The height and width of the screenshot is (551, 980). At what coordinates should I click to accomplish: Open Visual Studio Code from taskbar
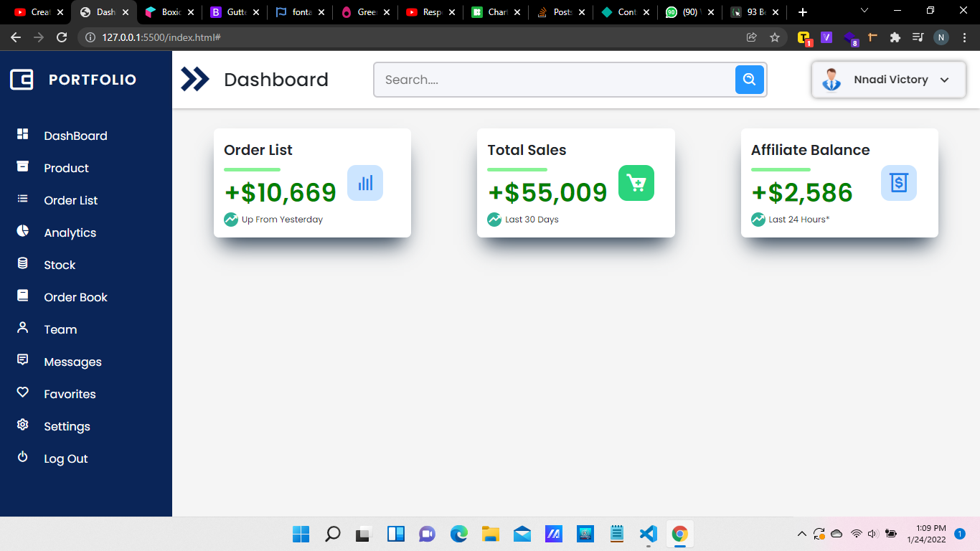pos(648,534)
